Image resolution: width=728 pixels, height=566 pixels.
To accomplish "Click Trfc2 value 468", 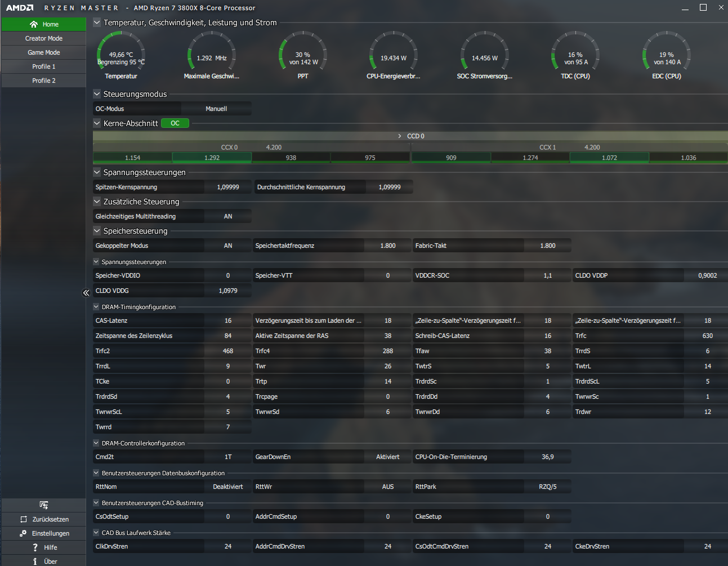I will (228, 351).
